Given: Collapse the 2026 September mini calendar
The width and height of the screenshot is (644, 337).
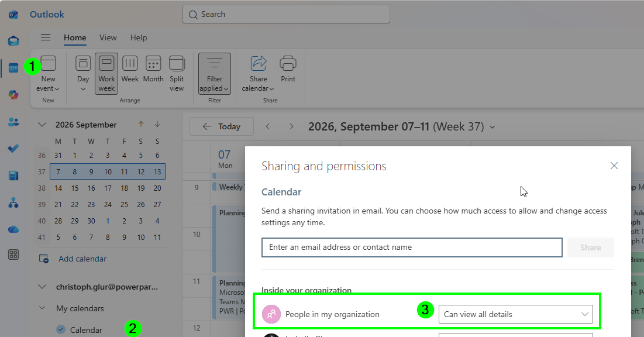Looking at the screenshot, I should (x=42, y=125).
